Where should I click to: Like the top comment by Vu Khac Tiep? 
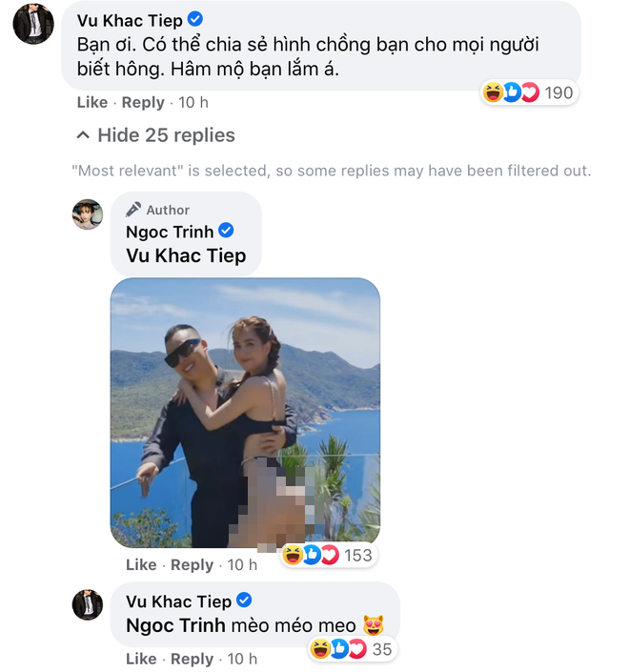pos(91,102)
